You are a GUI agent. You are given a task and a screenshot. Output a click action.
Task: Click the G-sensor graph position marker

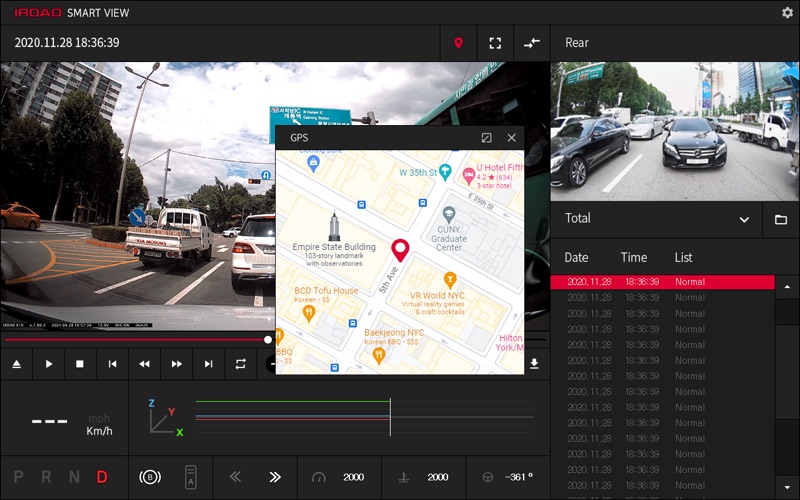390,417
